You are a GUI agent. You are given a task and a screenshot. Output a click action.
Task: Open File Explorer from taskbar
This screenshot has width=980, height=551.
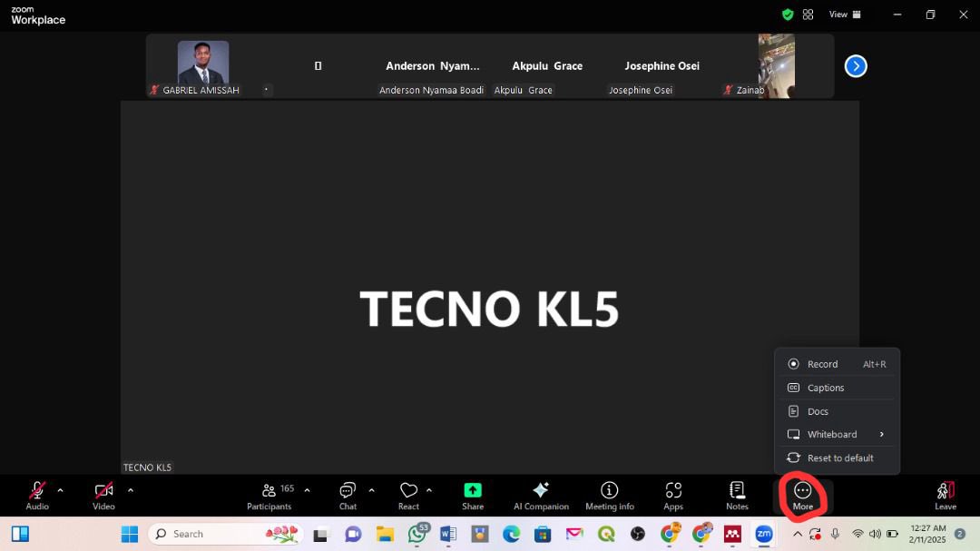[385, 534]
